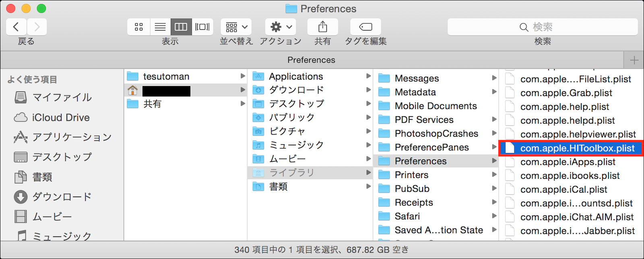The height and width of the screenshot is (259, 644).
Task: Switch to list view
Action: pyautogui.click(x=160, y=27)
